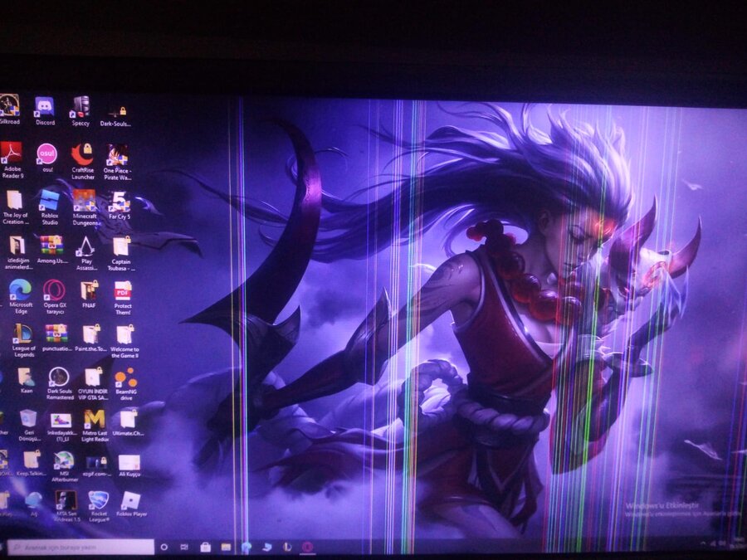This screenshot has height=560, width=747.
Task: Select the FNAF folder icon
Action: (89, 295)
